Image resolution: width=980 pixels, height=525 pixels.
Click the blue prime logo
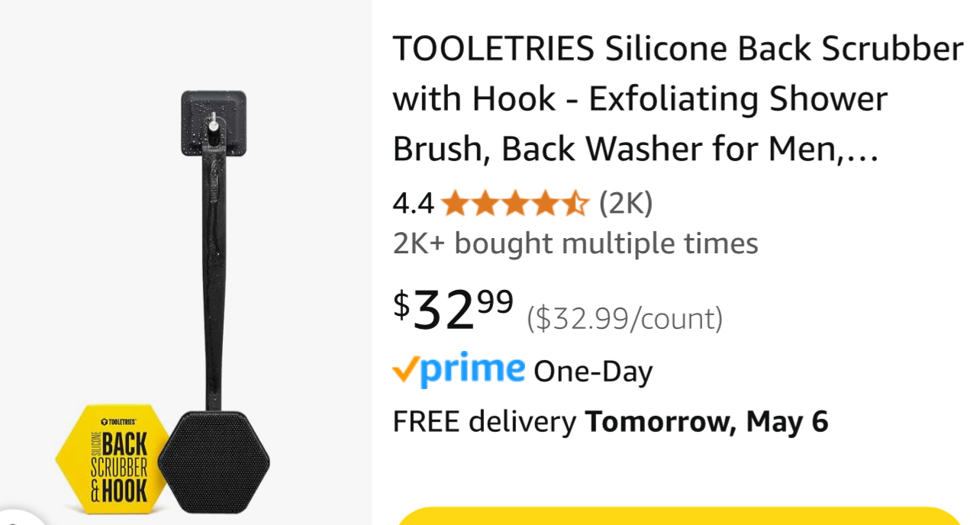coord(472,369)
